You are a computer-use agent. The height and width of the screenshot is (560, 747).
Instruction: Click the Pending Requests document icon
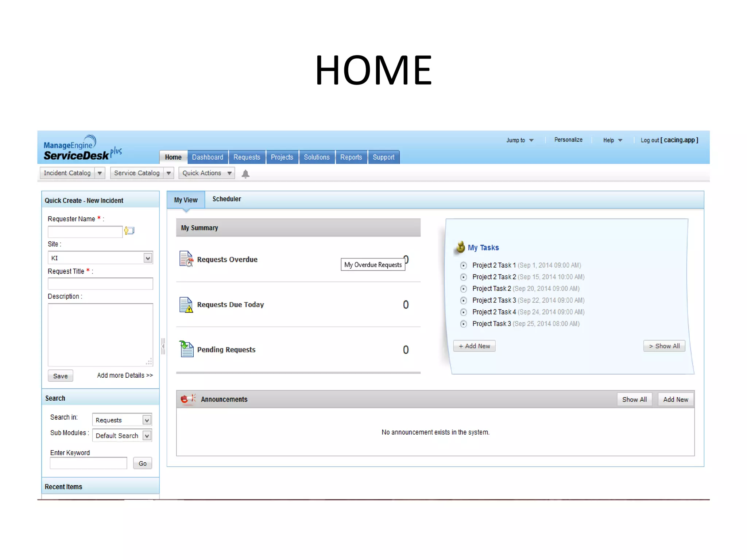click(x=186, y=349)
